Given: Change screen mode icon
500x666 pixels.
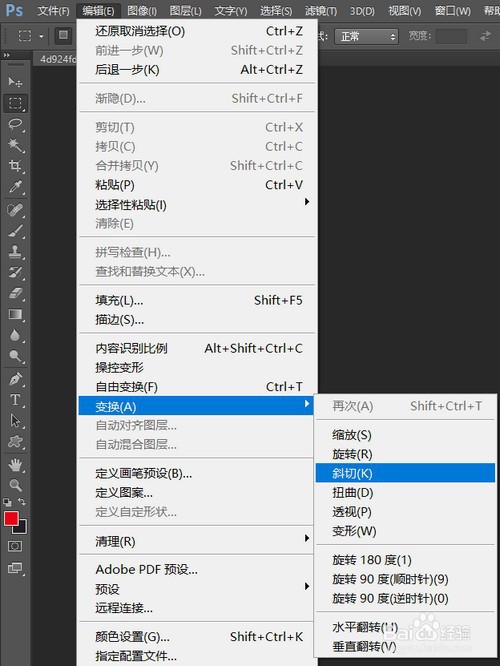Looking at the screenshot, I should 15,568.
